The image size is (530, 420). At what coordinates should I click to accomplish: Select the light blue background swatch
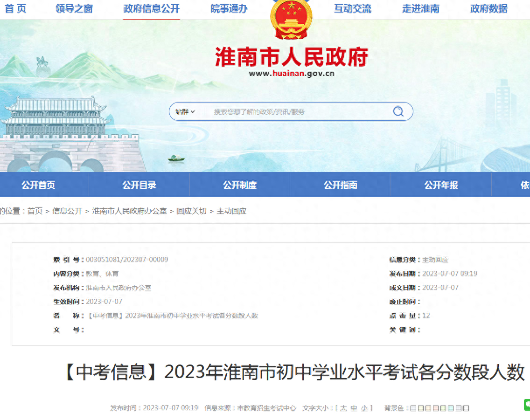(x=450, y=408)
